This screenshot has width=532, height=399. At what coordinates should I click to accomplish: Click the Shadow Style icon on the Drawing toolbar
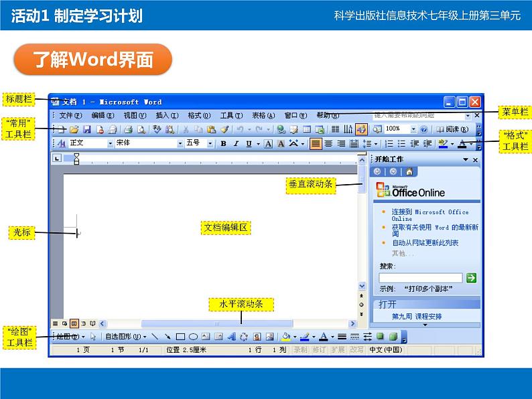(x=381, y=336)
